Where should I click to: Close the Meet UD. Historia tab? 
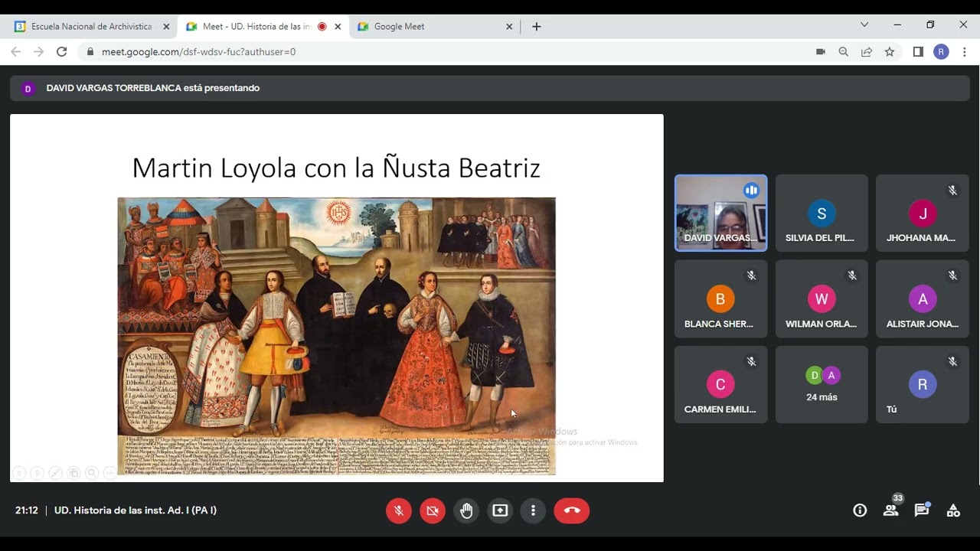click(x=338, y=26)
